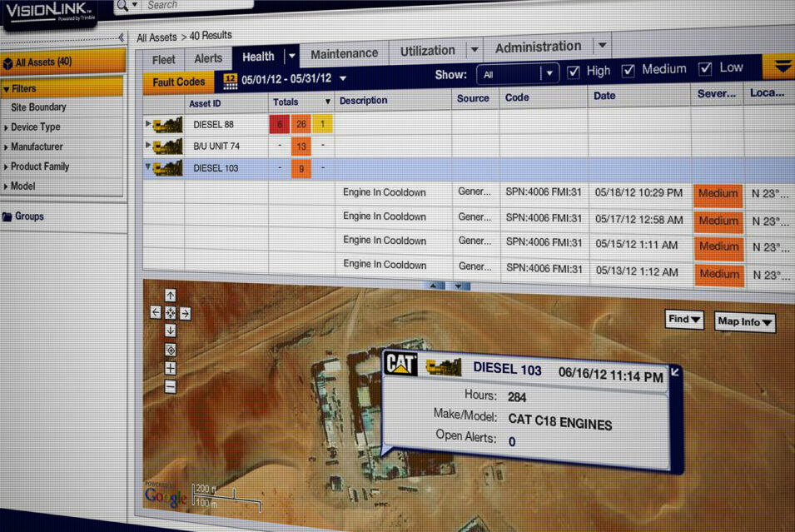Toggle the Low severity checkbox
The height and width of the screenshot is (532, 795).
(705, 68)
